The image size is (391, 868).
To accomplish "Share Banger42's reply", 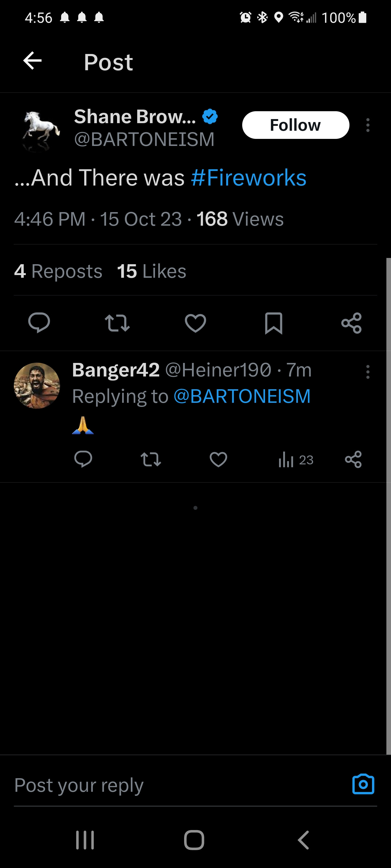I will click(x=353, y=459).
